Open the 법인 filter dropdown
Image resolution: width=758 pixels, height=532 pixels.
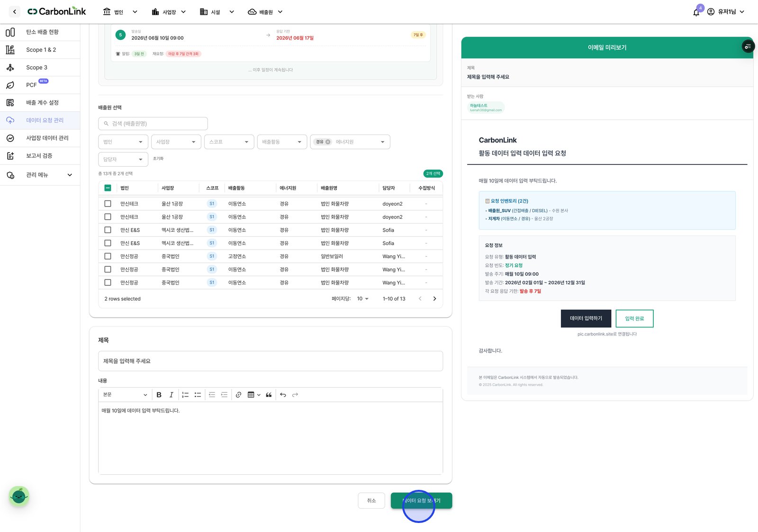(x=123, y=142)
